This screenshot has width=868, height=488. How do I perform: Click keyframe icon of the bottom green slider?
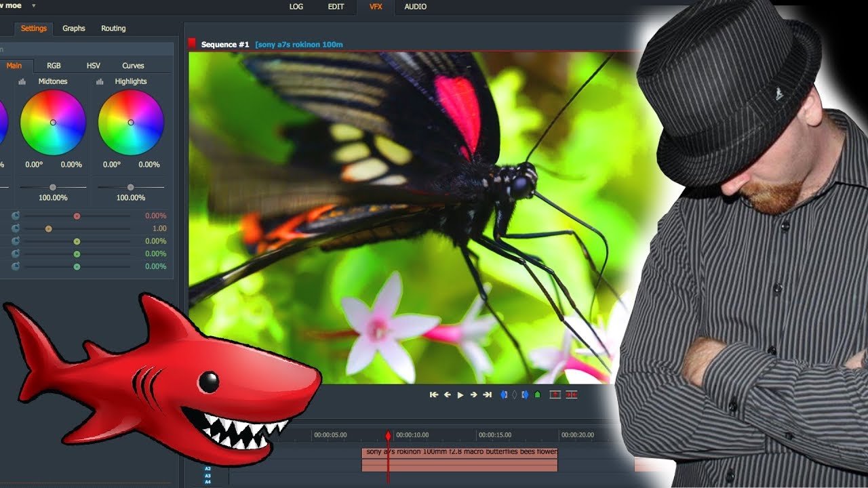coord(16,266)
